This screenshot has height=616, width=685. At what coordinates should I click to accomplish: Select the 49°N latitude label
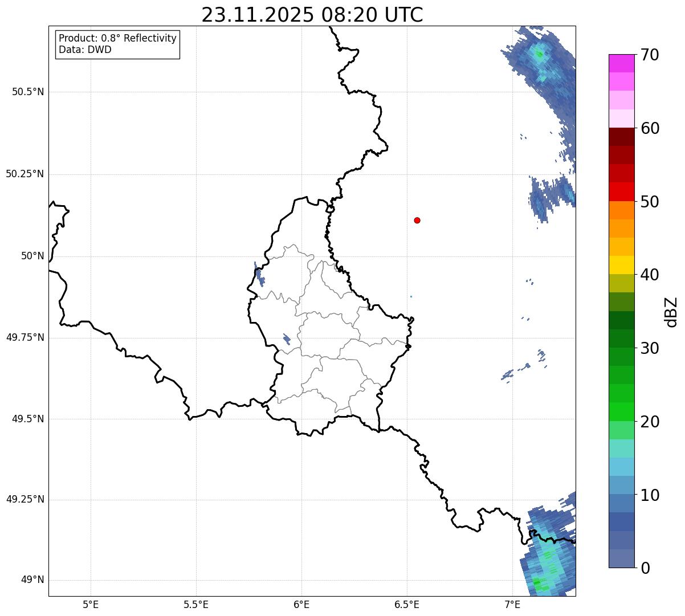tap(32, 580)
